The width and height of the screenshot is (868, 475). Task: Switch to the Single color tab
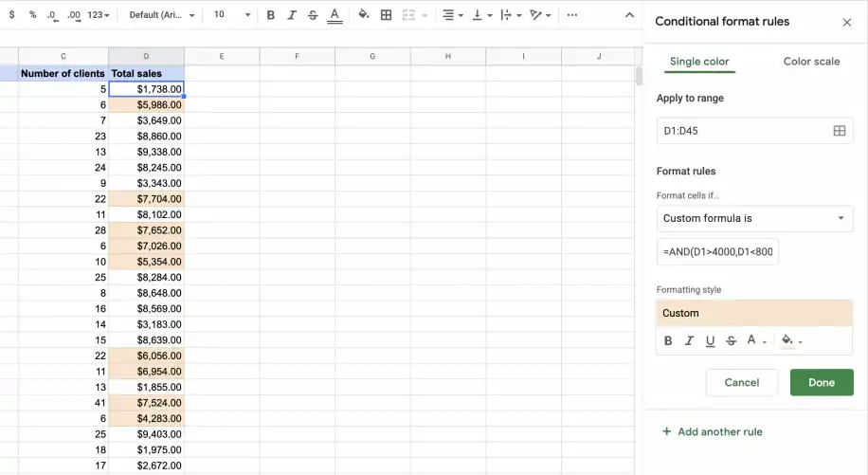[x=699, y=62]
